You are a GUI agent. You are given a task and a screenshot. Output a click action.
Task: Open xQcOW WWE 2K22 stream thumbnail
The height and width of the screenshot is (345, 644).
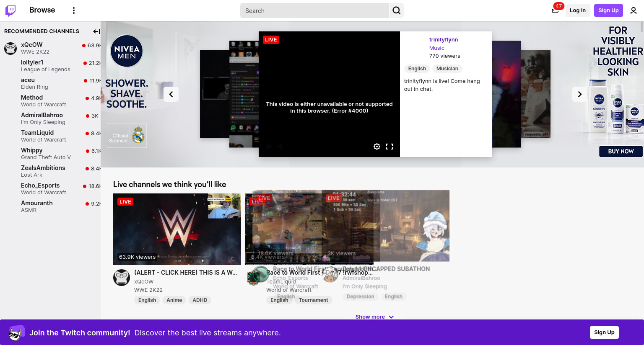click(x=177, y=229)
